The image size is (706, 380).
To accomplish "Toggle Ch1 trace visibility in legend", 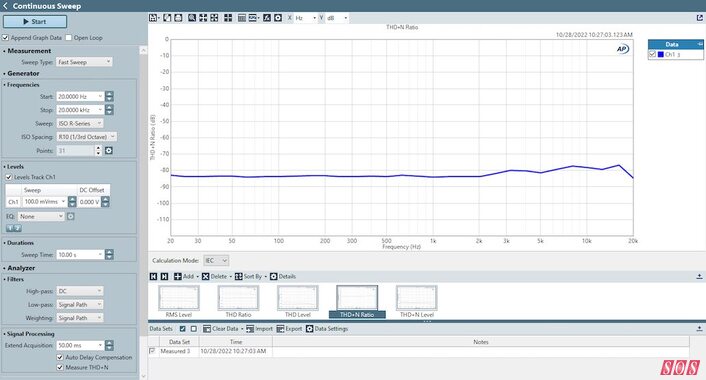I will click(652, 54).
